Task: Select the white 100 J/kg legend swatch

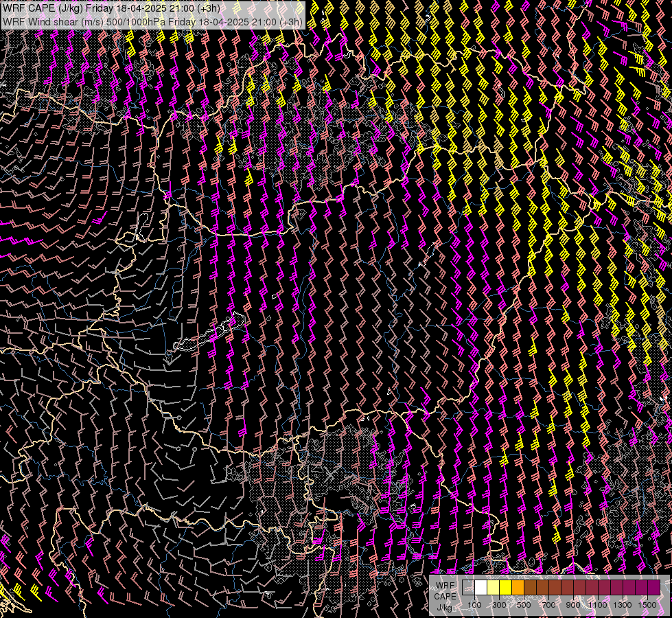Action: [x=481, y=588]
